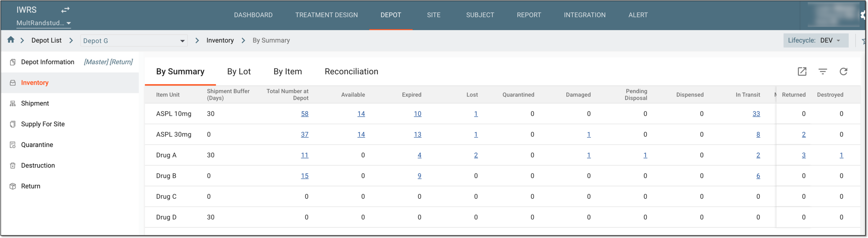Click the Quarantined column header
This screenshot has width=868, height=238.
pos(518,95)
